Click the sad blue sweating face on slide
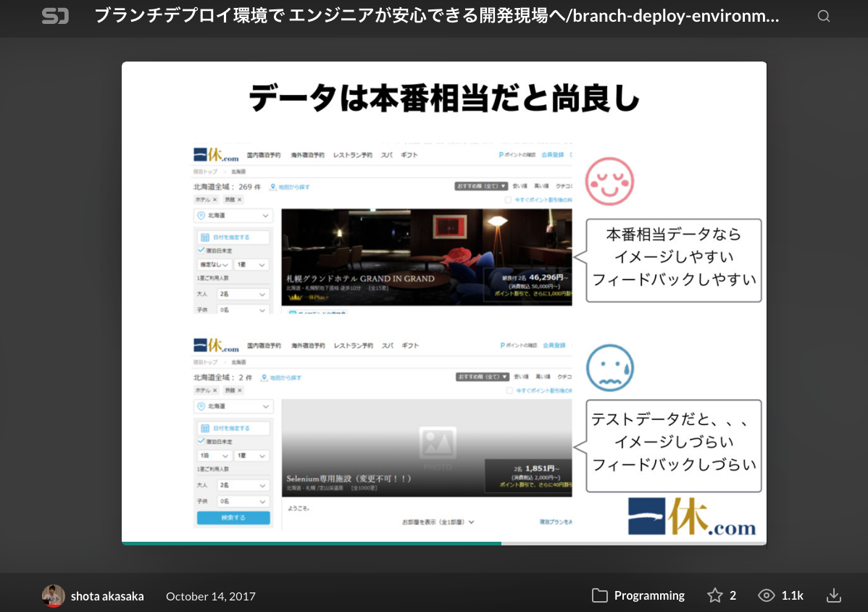This screenshot has width=868, height=612. [x=609, y=367]
